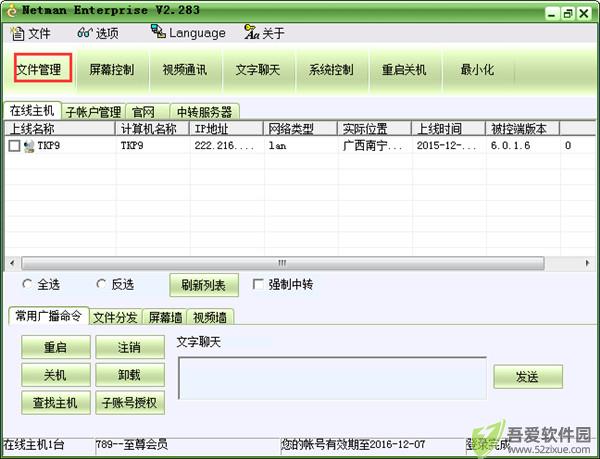
Task: Switch to the 官网 tab
Action: click(147, 112)
